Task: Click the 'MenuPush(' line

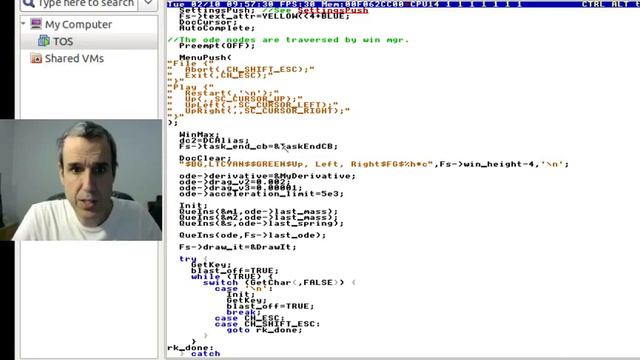Action: tap(205, 58)
